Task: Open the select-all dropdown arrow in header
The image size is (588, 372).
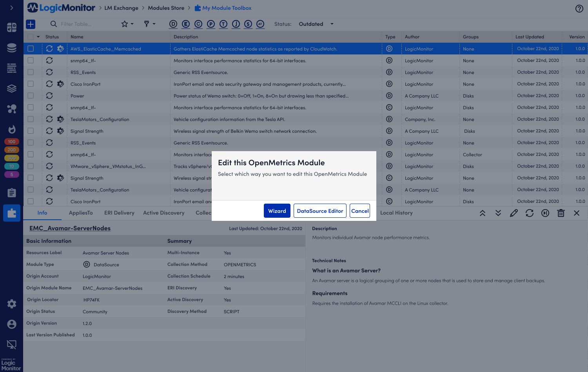Action: point(38,37)
